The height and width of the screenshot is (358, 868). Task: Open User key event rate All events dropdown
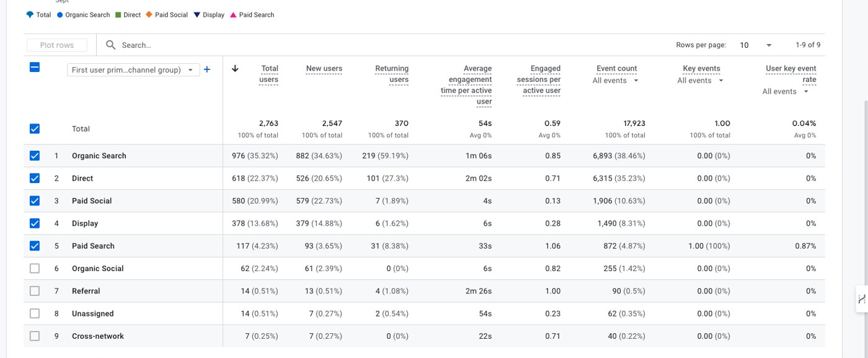tap(786, 92)
